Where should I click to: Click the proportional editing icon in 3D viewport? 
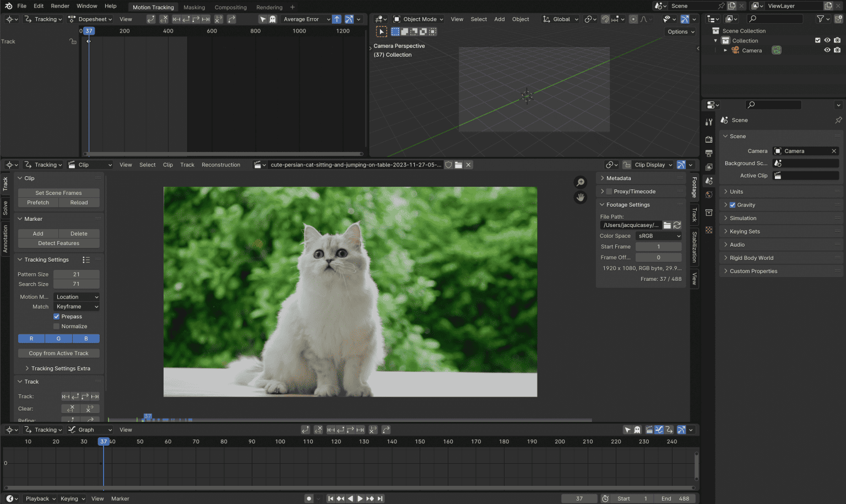coord(633,19)
